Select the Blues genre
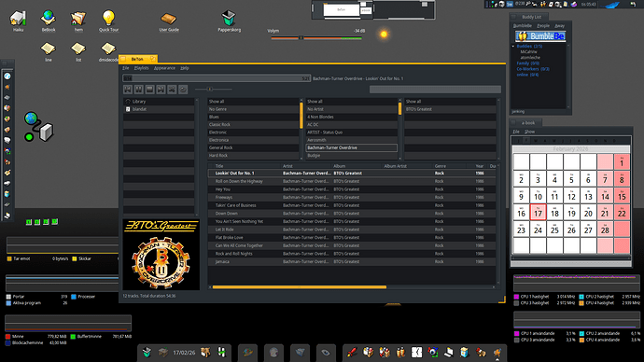This screenshot has height=362, width=644. [x=254, y=117]
